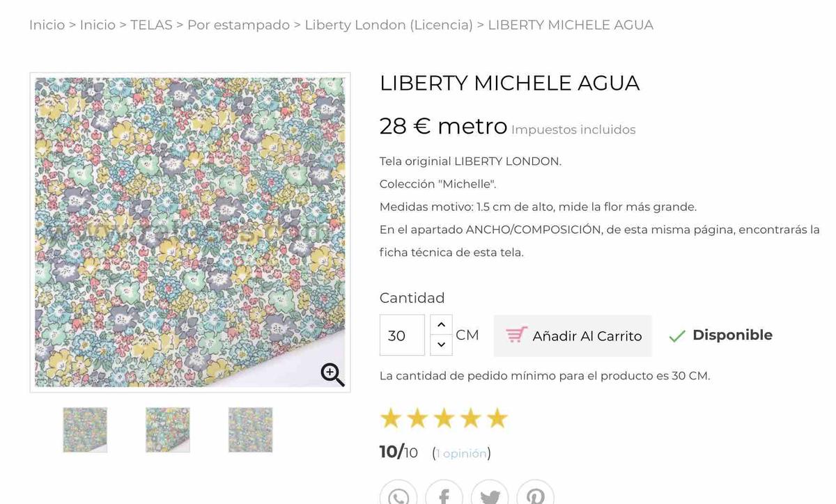Open the 1 opinión review link
The image size is (836, 504).
tap(461, 453)
